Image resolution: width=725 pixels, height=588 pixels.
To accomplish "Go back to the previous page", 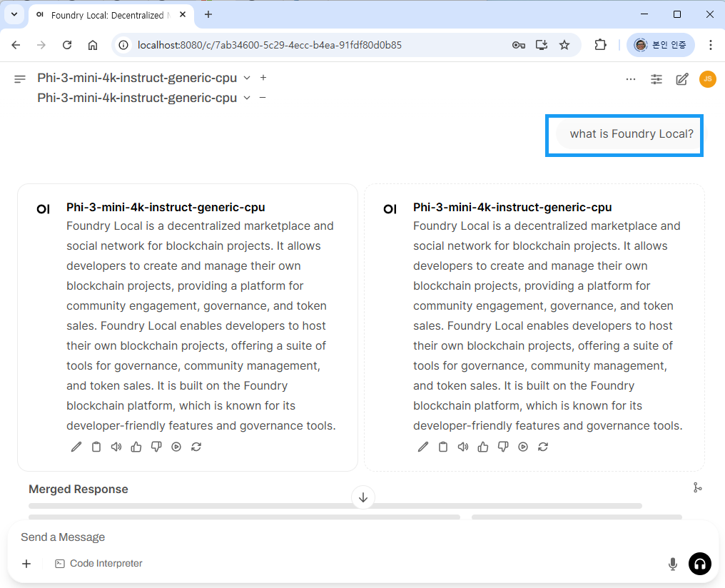I will [16, 45].
